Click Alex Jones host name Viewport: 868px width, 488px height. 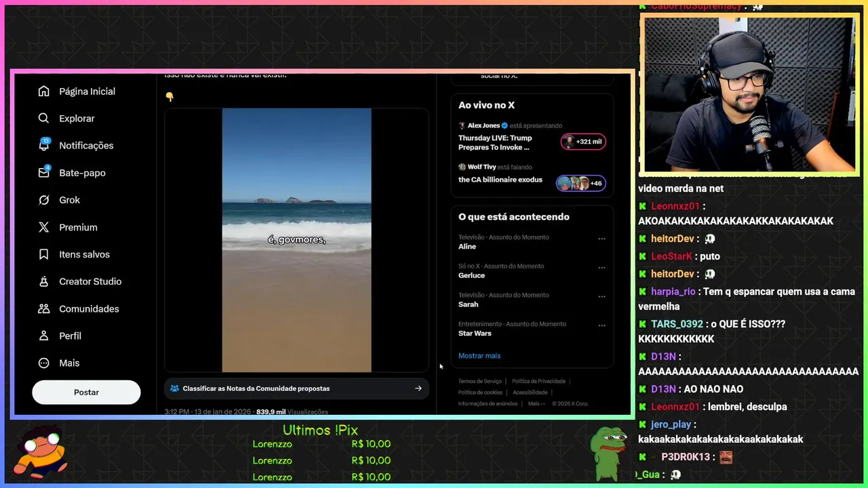pyautogui.click(x=484, y=125)
